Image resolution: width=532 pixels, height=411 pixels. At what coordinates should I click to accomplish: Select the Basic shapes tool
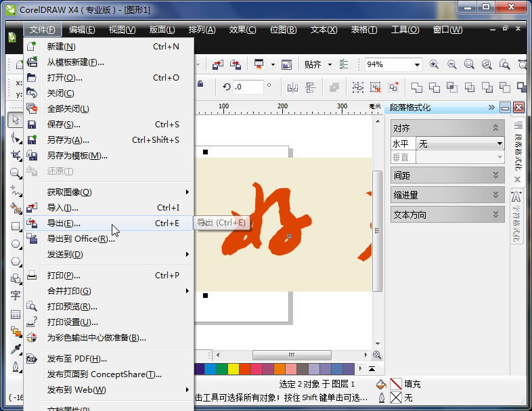coord(16,279)
